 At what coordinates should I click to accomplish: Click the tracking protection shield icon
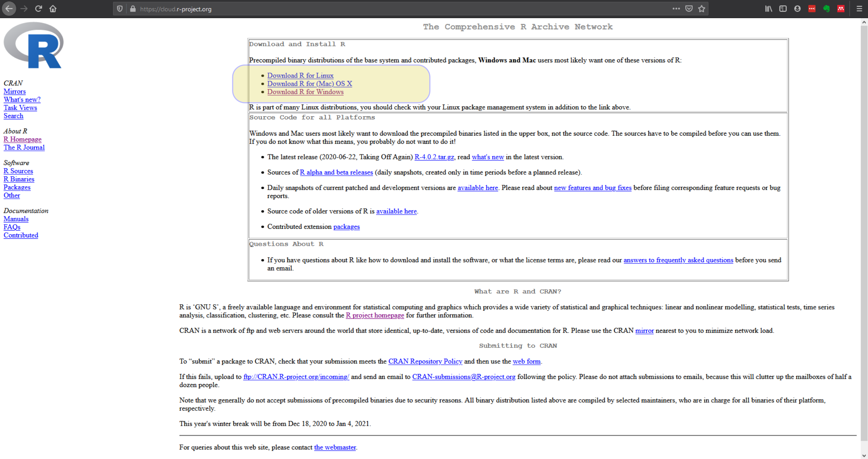pos(120,9)
